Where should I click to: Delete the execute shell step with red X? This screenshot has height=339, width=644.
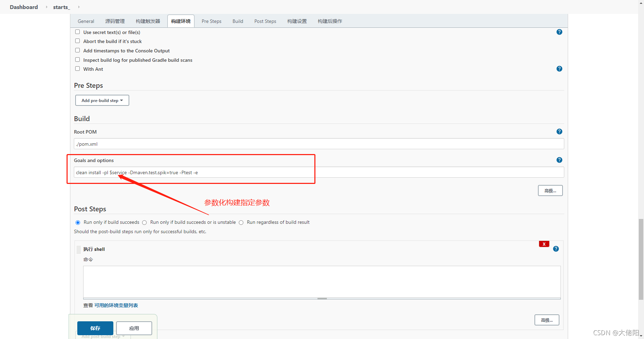pos(544,244)
